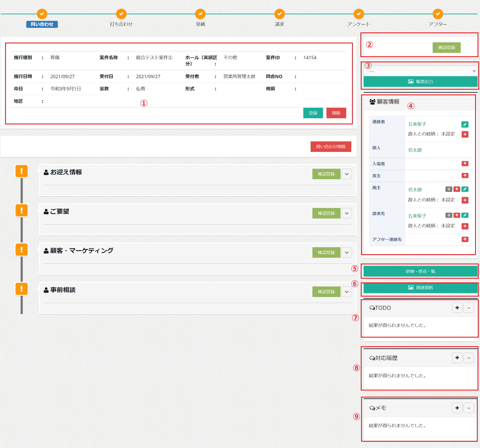Click checked 問い合わせ step circle
Screen dimensions: 480x448
tap(42, 14)
